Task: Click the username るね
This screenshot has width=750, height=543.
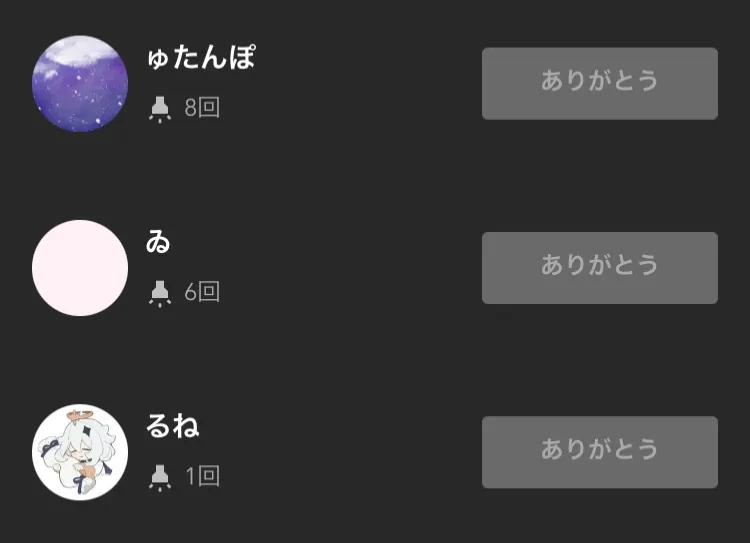Action: pos(173,427)
